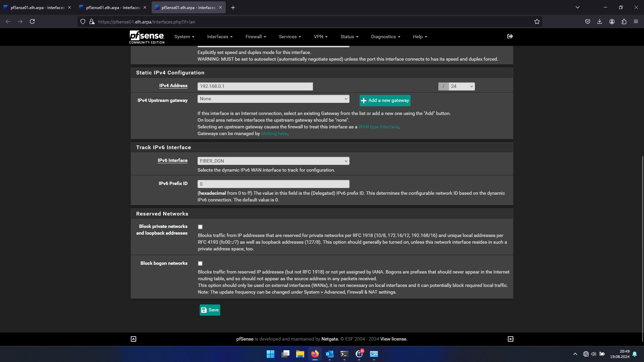The image size is (644, 362).
Task: Click the IPv6 Prefix ID input field
Action: point(273,184)
